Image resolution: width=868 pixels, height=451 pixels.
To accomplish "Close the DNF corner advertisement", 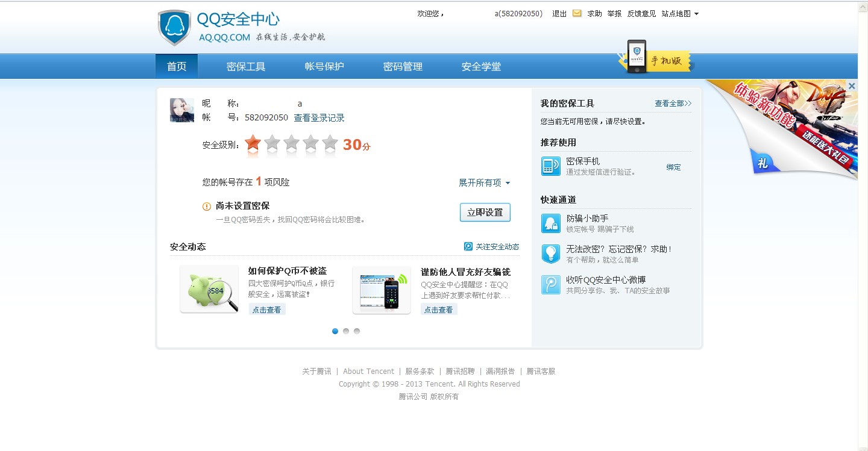I will coord(852,86).
